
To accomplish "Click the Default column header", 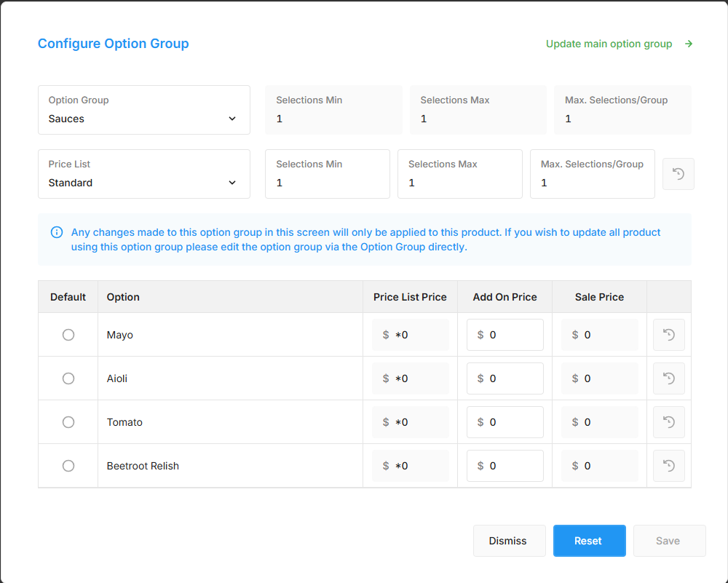I will click(x=68, y=297).
